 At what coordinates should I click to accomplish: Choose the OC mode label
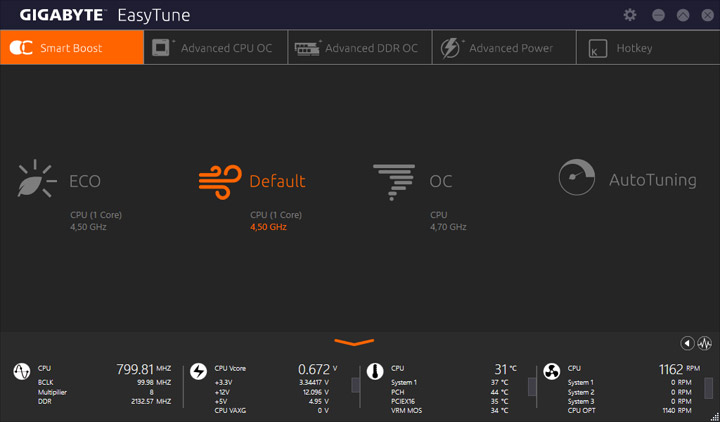(x=441, y=181)
